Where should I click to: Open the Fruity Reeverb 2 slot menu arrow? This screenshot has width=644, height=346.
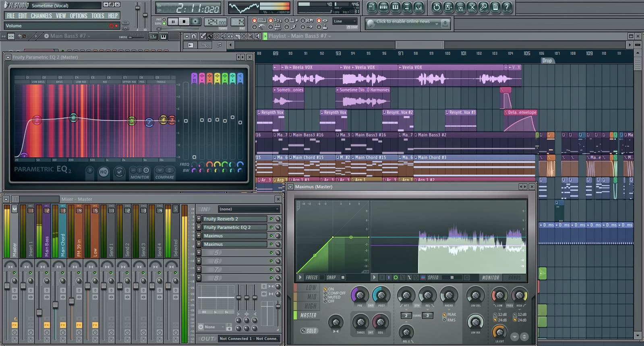click(199, 219)
